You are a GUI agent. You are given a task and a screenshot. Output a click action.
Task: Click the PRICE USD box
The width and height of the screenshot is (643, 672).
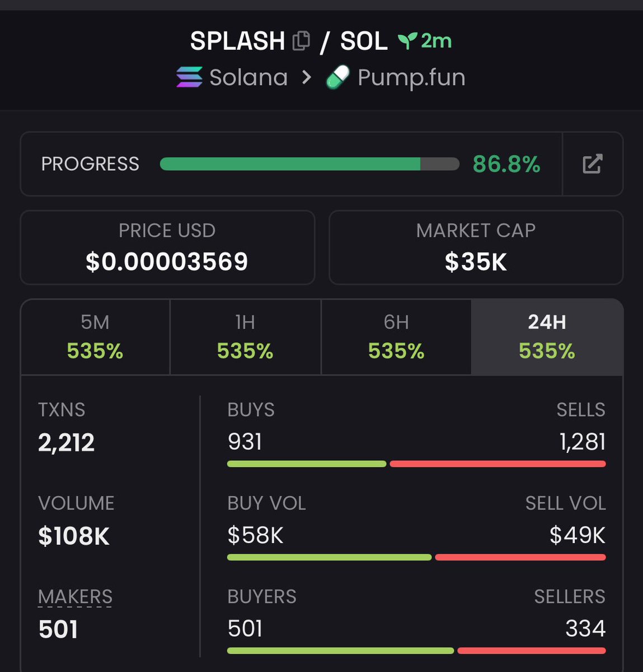click(167, 248)
